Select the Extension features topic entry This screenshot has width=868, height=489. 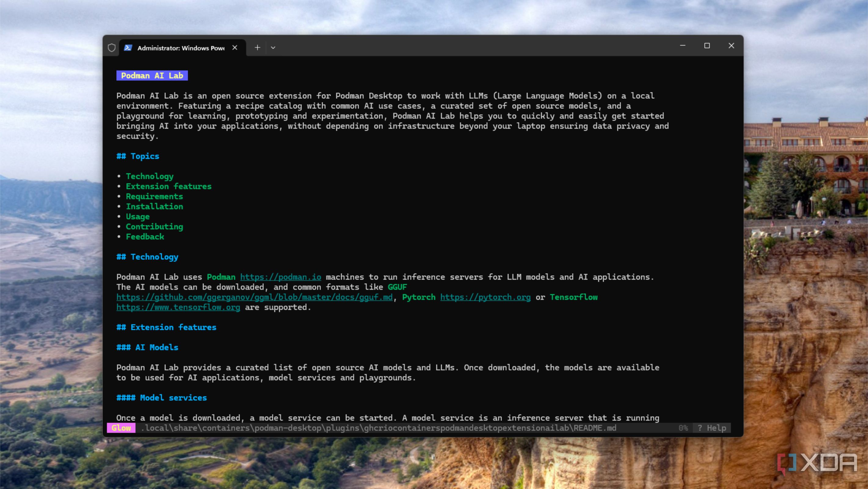pyautogui.click(x=169, y=186)
